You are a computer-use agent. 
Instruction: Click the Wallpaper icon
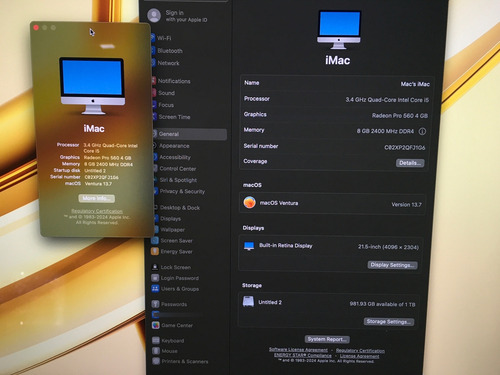(x=156, y=229)
